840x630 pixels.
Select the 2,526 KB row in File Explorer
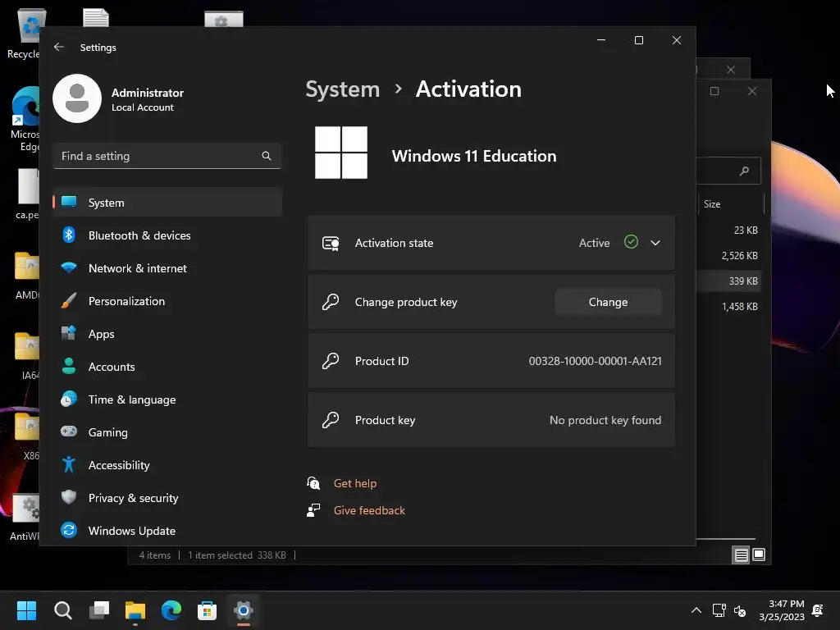728,256
